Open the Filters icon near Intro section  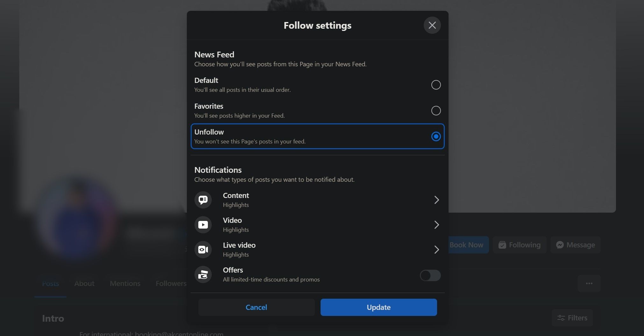point(561,318)
